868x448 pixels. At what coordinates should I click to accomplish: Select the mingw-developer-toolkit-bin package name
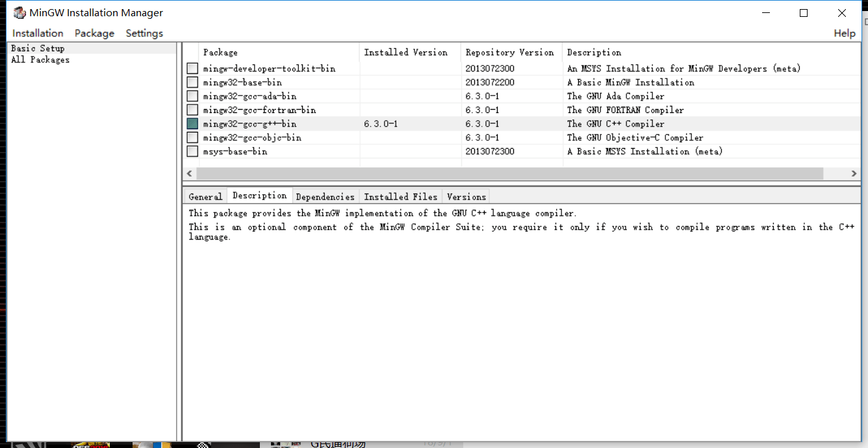(269, 69)
